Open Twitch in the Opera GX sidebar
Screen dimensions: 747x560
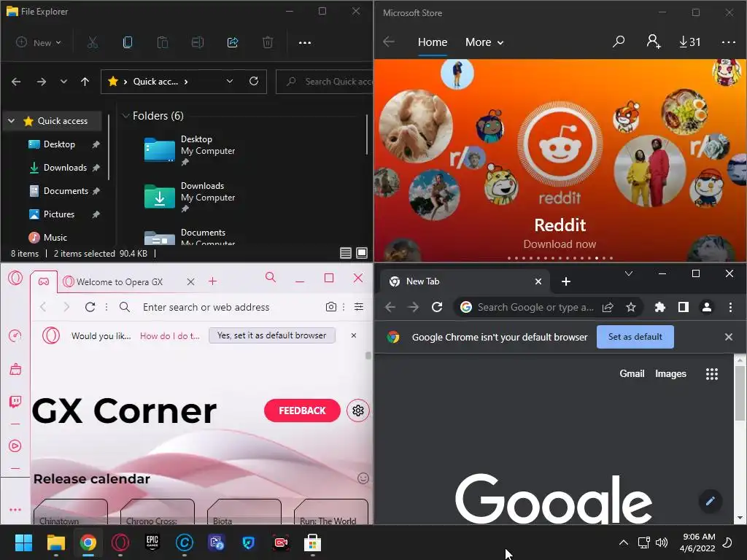tap(15, 401)
